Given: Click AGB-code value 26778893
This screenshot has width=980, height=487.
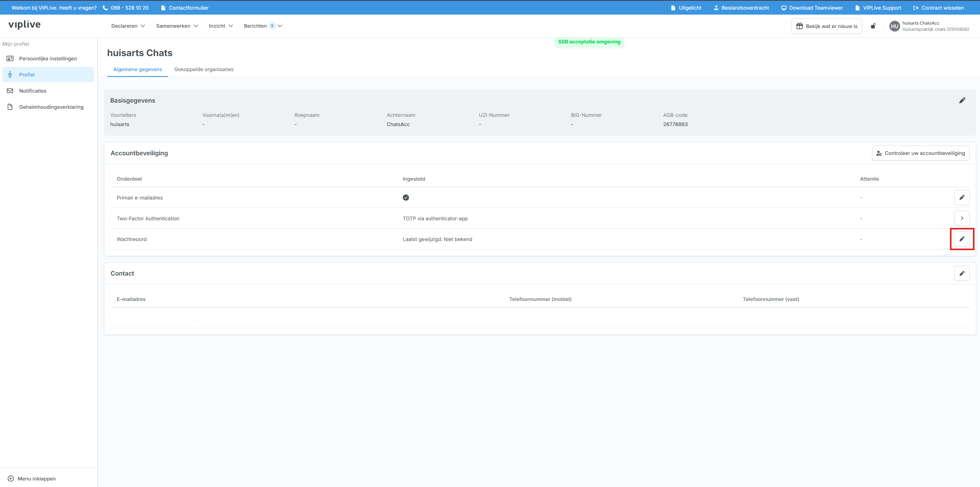Looking at the screenshot, I should click(x=675, y=124).
